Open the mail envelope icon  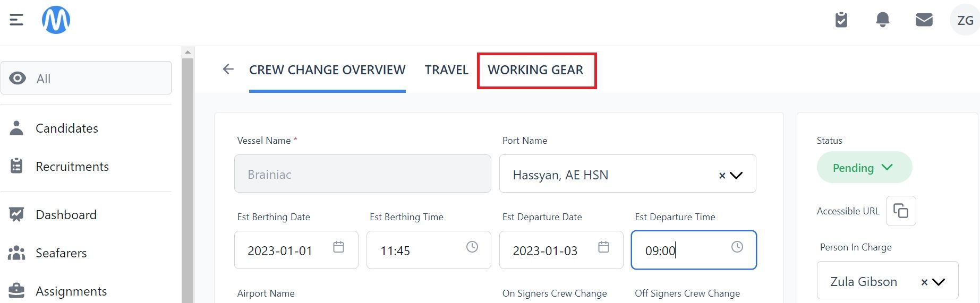tap(924, 20)
